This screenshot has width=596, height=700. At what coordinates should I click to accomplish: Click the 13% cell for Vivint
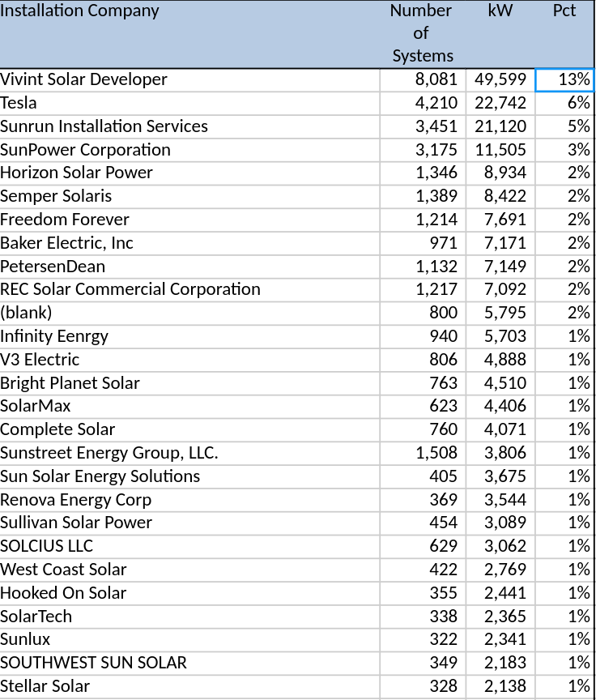coord(564,80)
